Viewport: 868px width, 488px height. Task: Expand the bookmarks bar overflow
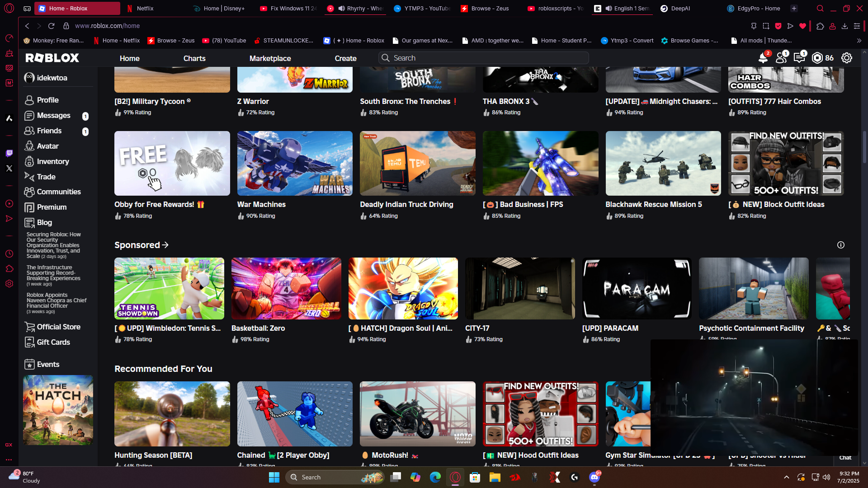[859, 40]
